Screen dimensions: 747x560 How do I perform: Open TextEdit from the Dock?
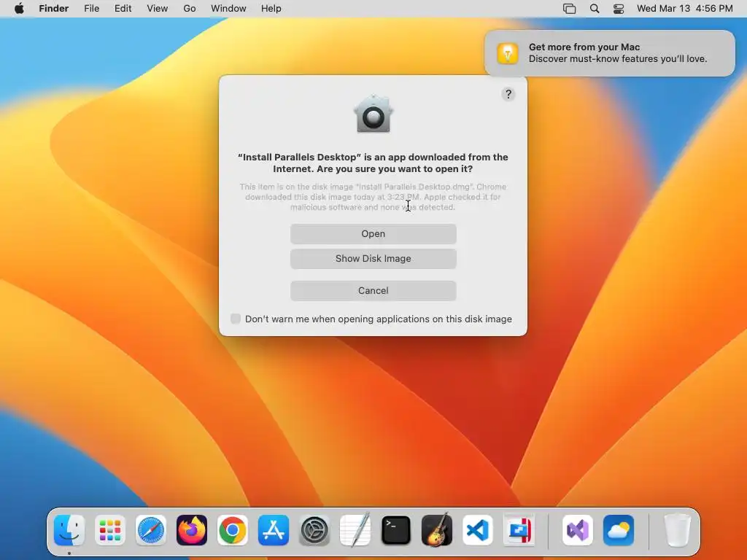pos(355,530)
